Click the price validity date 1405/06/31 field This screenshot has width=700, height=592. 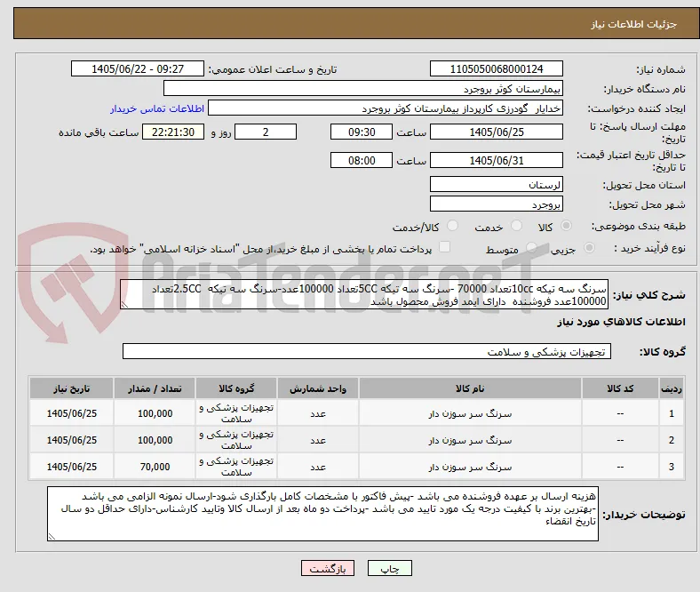click(x=496, y=160)
